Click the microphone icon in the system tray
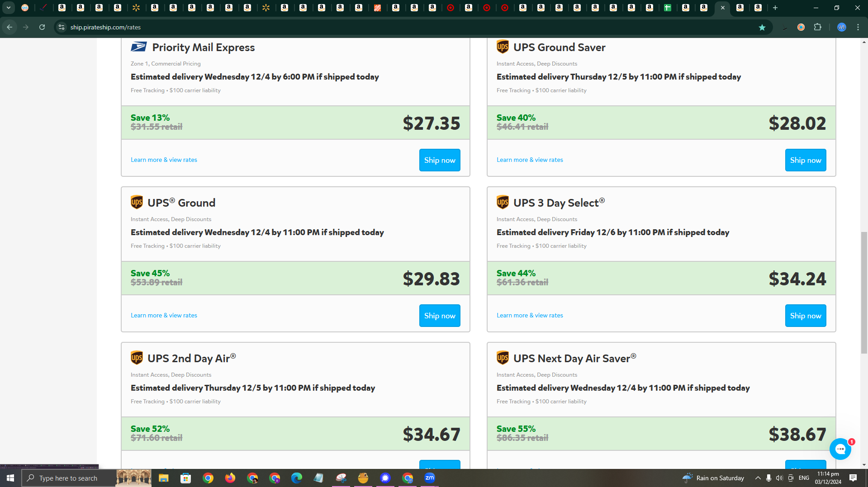 click(x=768, y=478)
